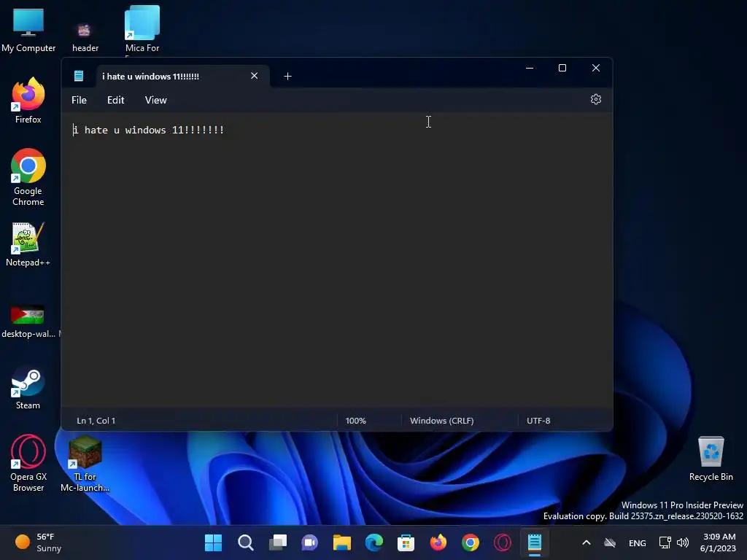Image resolution: width=747 pixels, height=560 pixels.
Task: Select the TL for Mc-launch... desktop shortcut
Action: (x=85, y=464)
